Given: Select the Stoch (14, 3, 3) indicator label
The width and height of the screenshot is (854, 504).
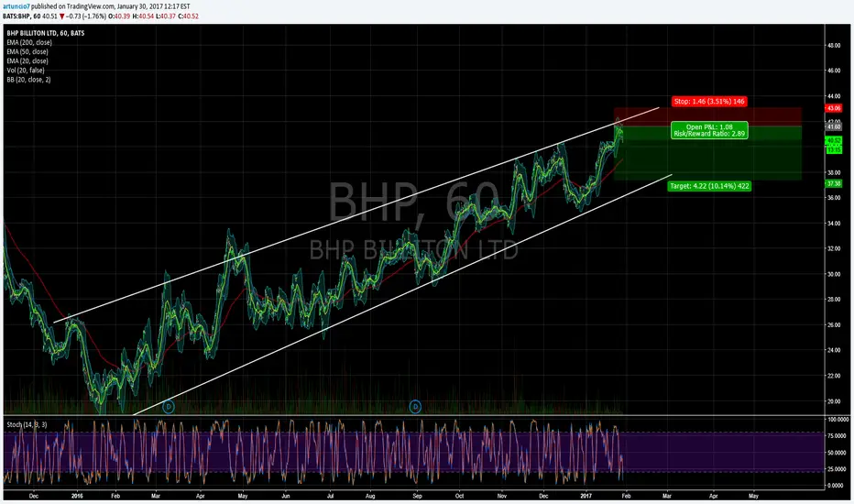Looking at the screenshot, I should (x=27, y=424).
